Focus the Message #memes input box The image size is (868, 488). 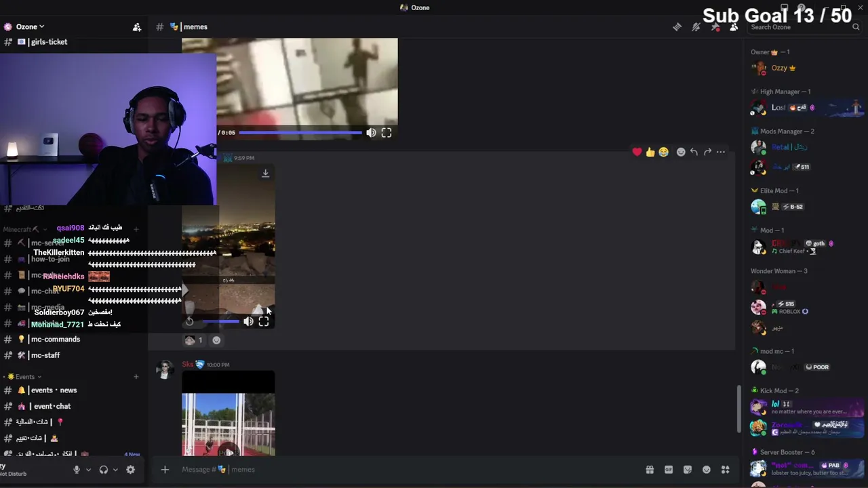(x=407, y=470)
